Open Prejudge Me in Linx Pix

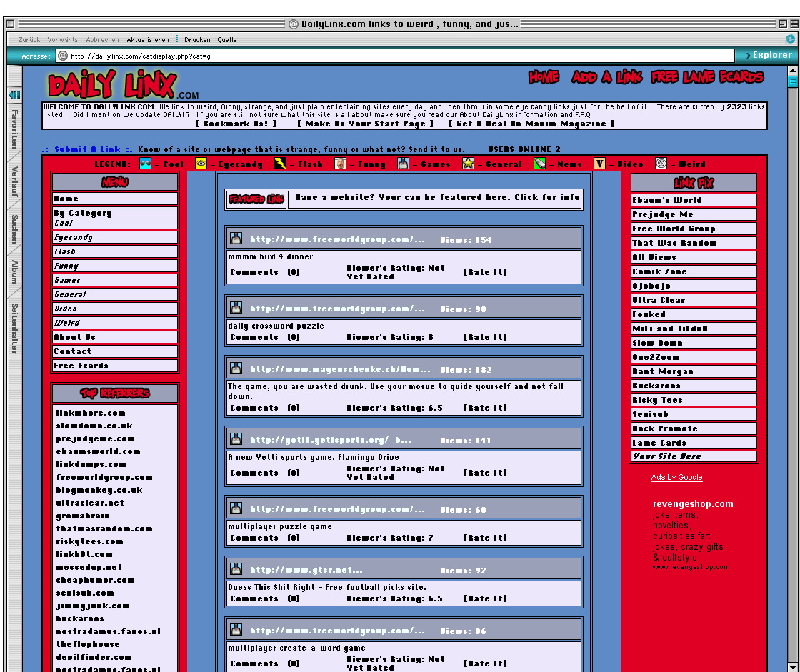pos(694,214)
